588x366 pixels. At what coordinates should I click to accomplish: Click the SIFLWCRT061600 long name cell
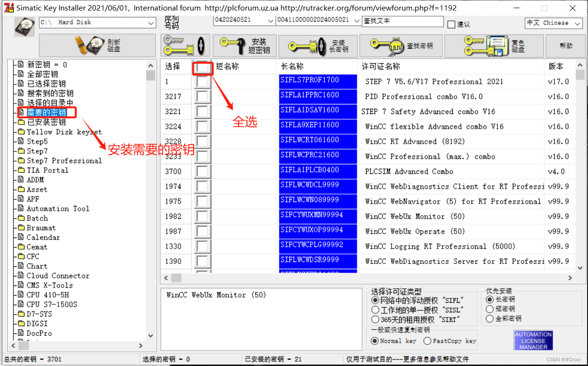318,142
